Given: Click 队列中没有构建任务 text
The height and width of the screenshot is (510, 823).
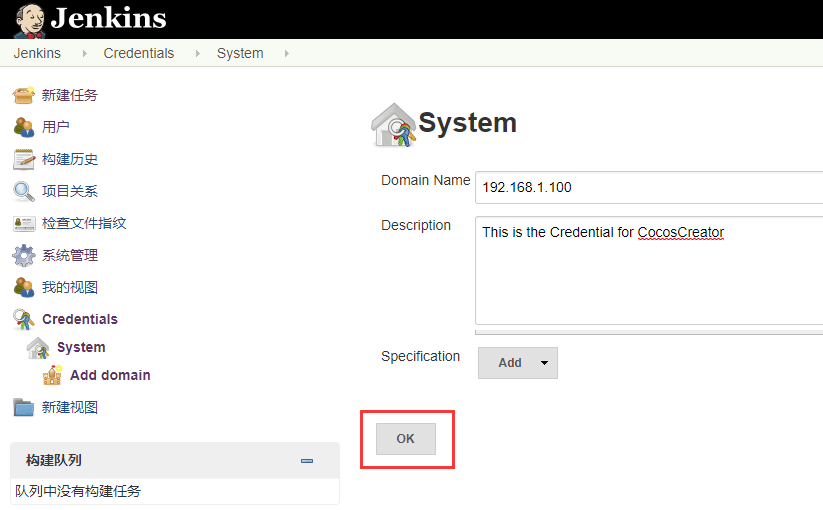Looking at the screenshot, I should coord(78,491).
